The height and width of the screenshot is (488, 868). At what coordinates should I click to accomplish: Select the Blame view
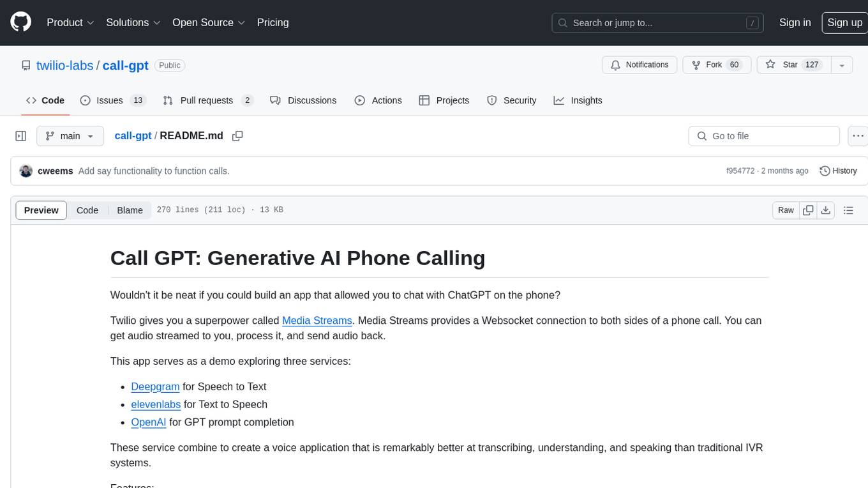tap(130, 210)
